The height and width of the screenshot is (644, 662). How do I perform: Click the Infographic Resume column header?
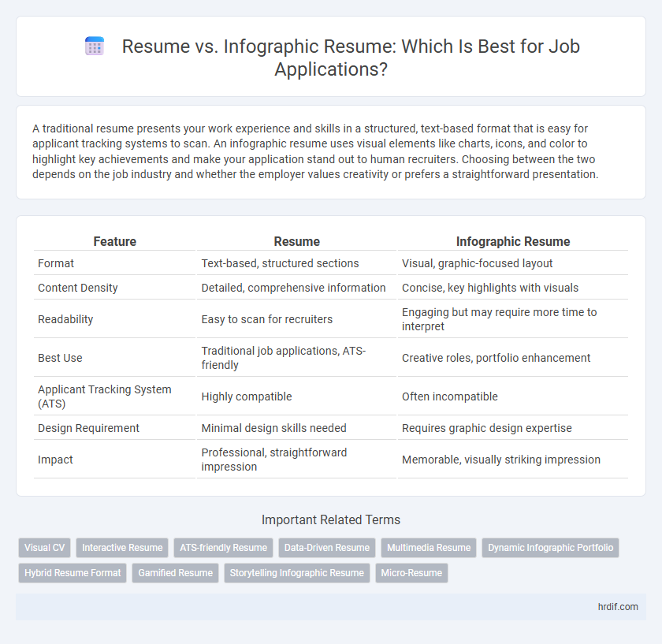pos(513,241)
